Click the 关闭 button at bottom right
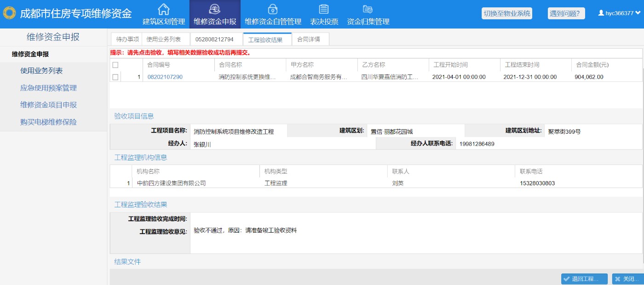Screen dimensions: 644x285 (627, 279)
